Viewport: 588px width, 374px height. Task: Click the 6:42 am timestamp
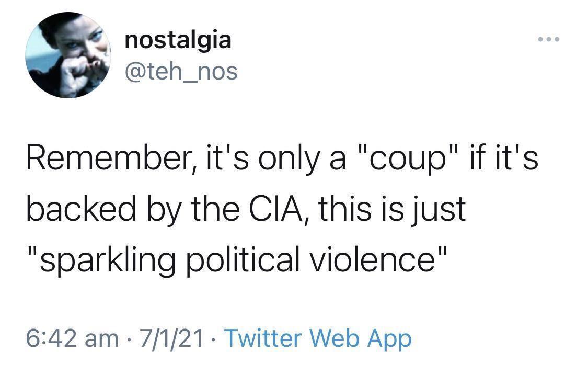point(72,338)
